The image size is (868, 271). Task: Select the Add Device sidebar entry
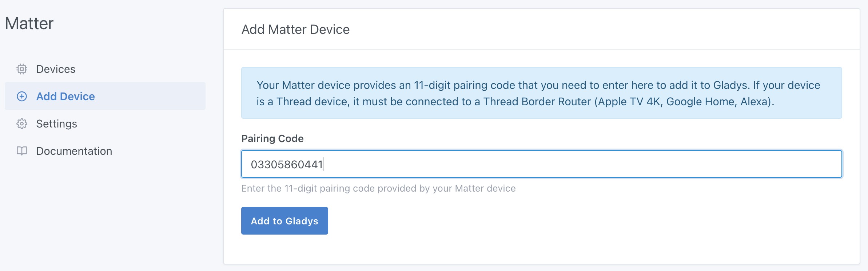(65, 97)
